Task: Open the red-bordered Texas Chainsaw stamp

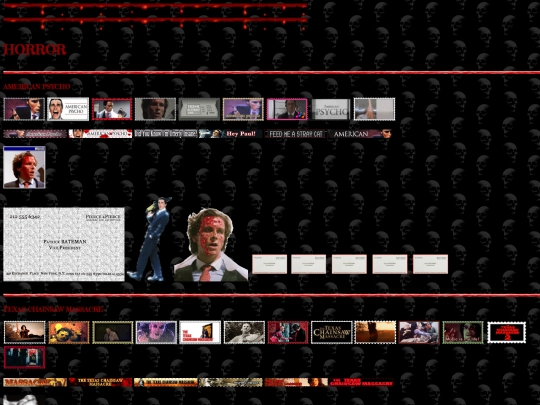Action: [x=288, y=332]
